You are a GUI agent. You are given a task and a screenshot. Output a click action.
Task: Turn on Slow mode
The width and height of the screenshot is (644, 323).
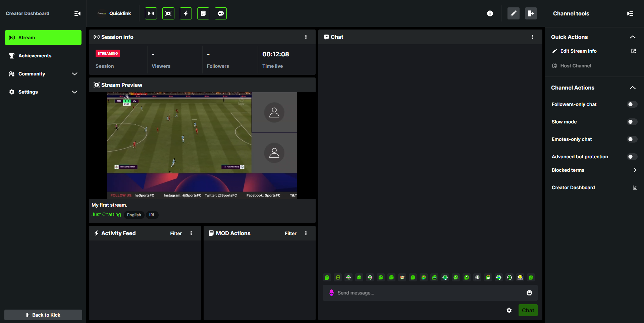pyautogui.click(x=632, y=122)
